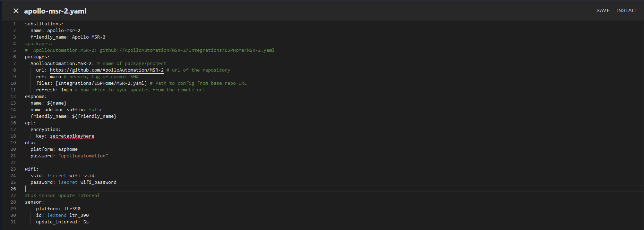Click the ltr390 platform value
644x230 pixels.
point(72,209)
